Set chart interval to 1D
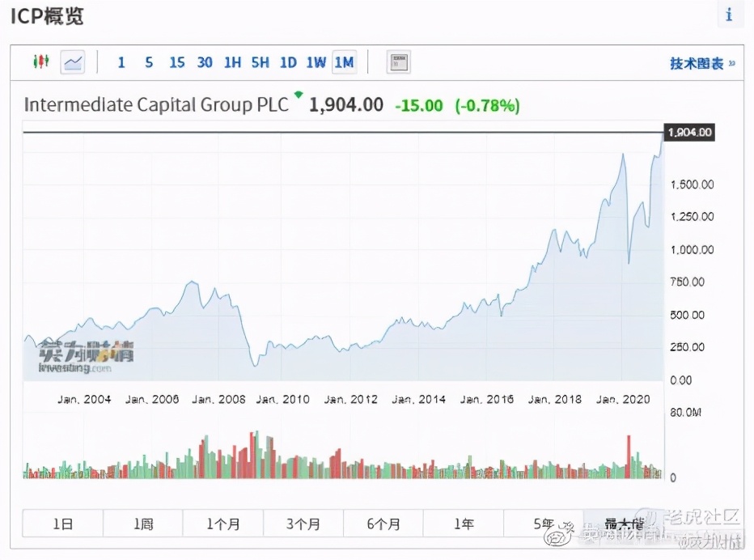 point(288,62)
